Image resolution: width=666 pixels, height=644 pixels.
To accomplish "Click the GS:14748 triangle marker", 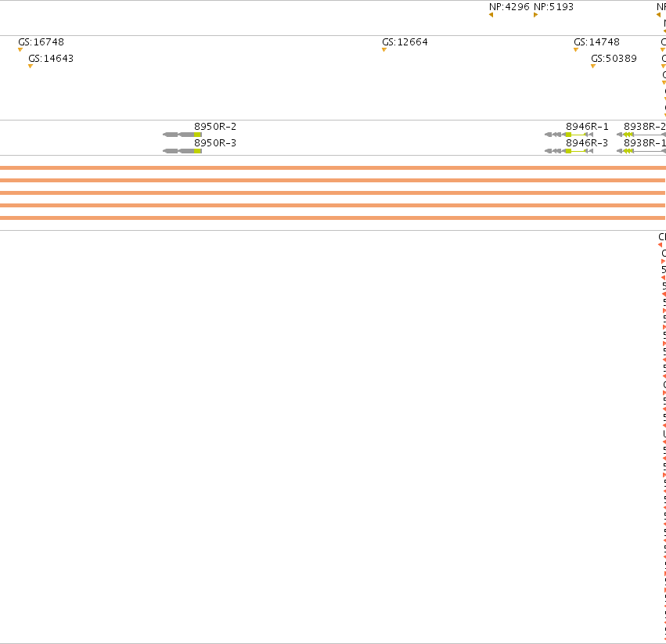I will [576, 50].
